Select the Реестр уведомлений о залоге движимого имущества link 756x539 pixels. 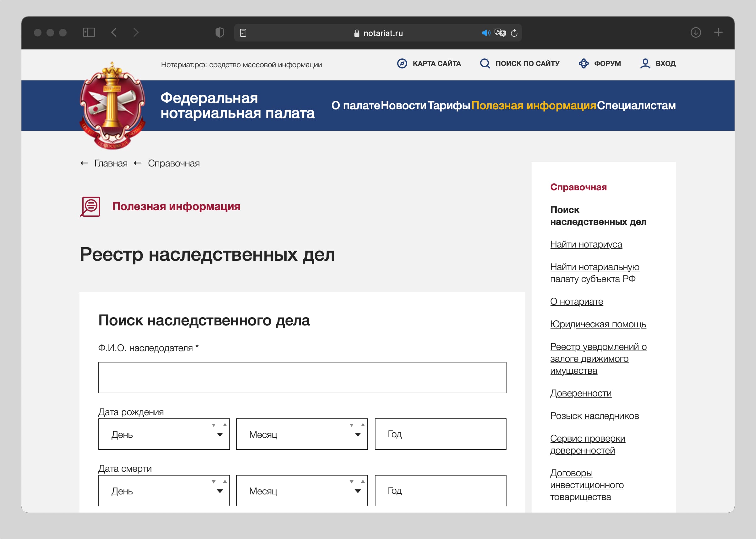tap(598, 358)
